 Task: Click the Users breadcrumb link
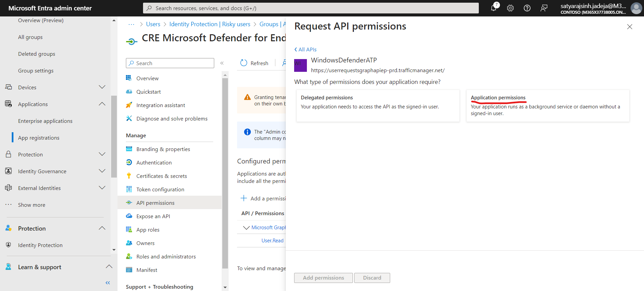pos(153,24)
